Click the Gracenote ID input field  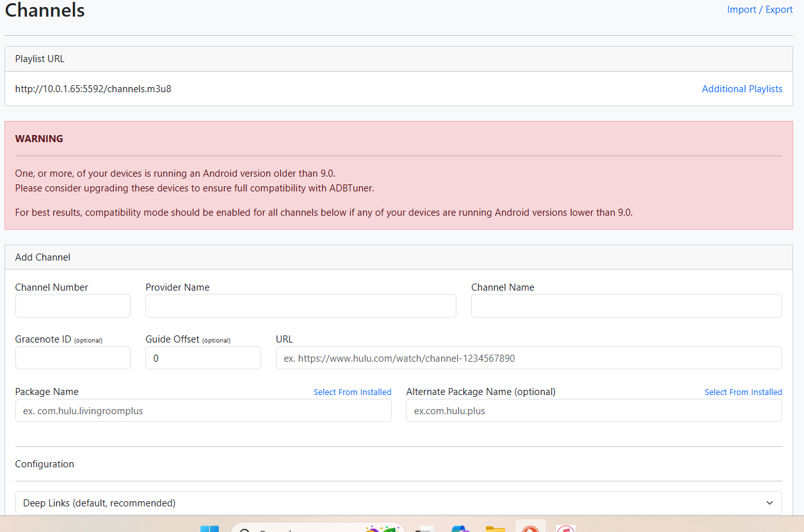tap(73, 358)
